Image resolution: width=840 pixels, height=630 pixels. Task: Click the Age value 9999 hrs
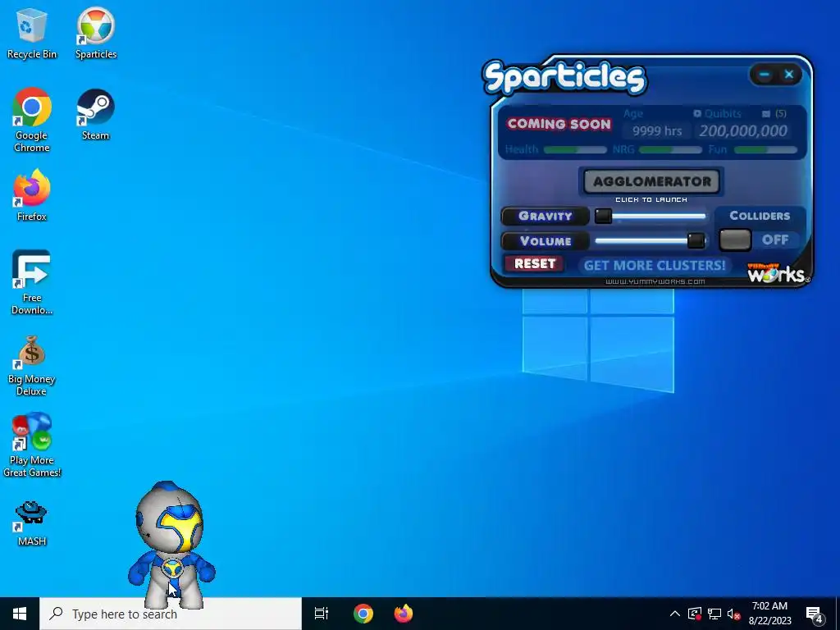pos(657,131)
